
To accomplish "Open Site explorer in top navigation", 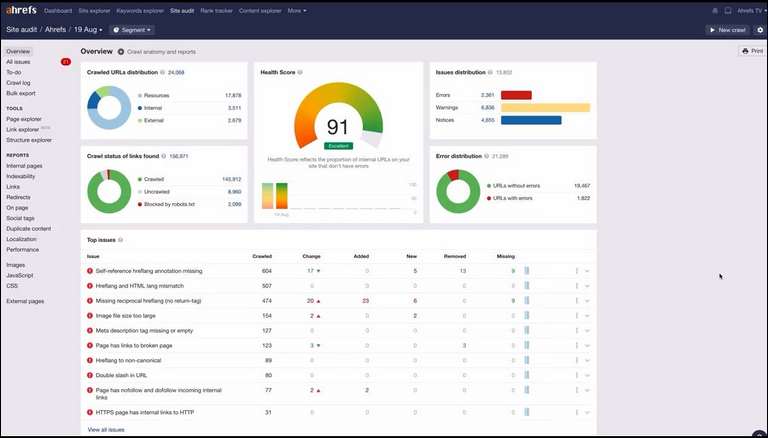I will click(x=95, y=10).
